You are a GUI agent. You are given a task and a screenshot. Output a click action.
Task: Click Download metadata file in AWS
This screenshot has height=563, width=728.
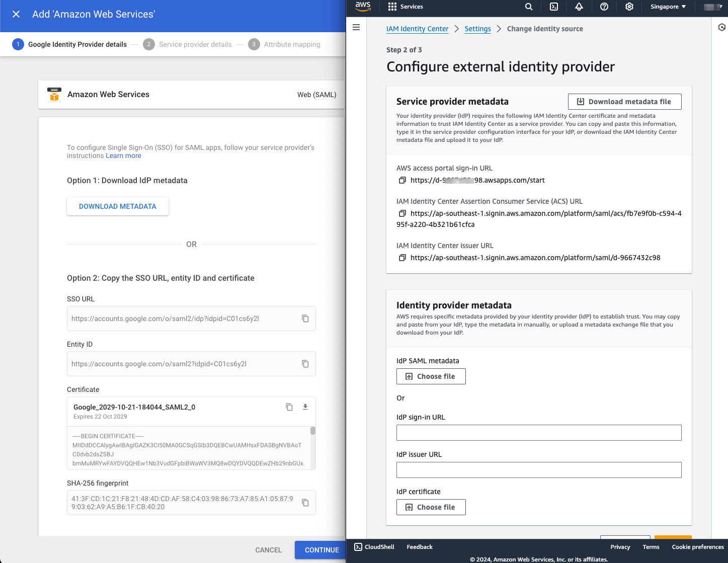point(624,102)
